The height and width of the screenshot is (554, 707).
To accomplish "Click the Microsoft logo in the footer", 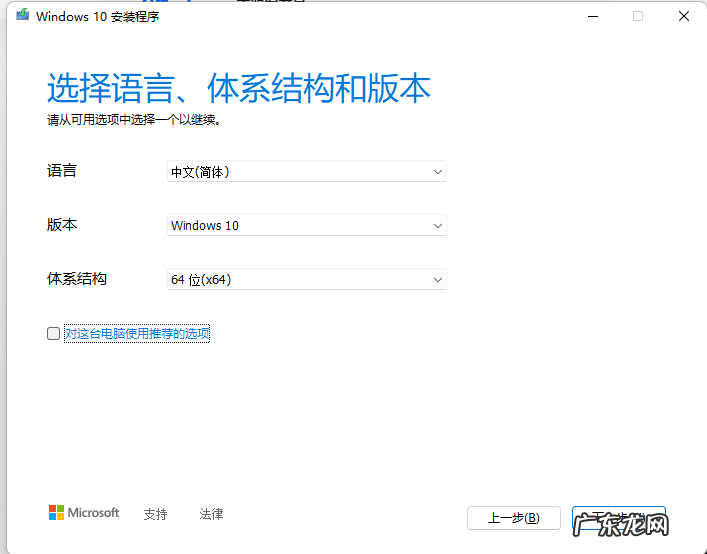I will pyautogui.click(x=84, y=513).
